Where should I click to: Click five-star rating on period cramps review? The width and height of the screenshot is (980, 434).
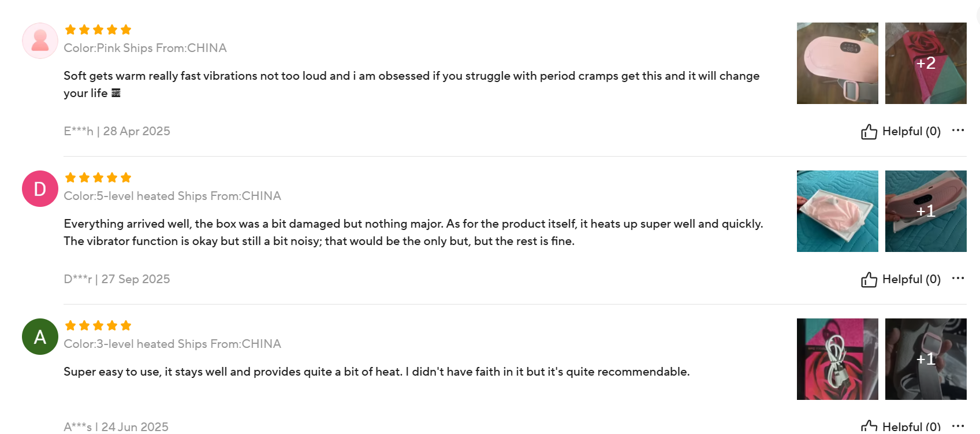98,30
